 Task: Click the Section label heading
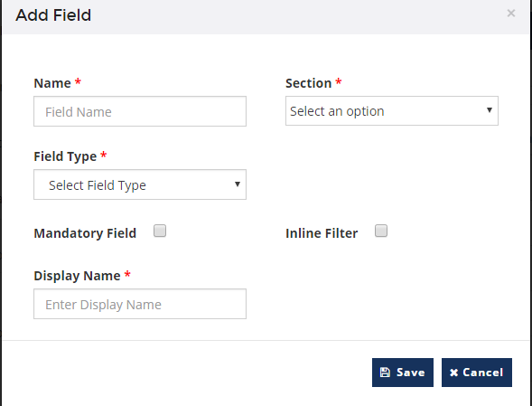tap(308, 83)
